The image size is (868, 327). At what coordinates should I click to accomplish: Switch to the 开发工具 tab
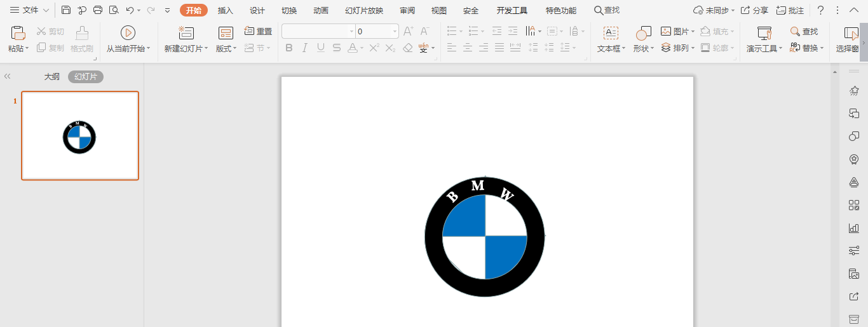512,10
